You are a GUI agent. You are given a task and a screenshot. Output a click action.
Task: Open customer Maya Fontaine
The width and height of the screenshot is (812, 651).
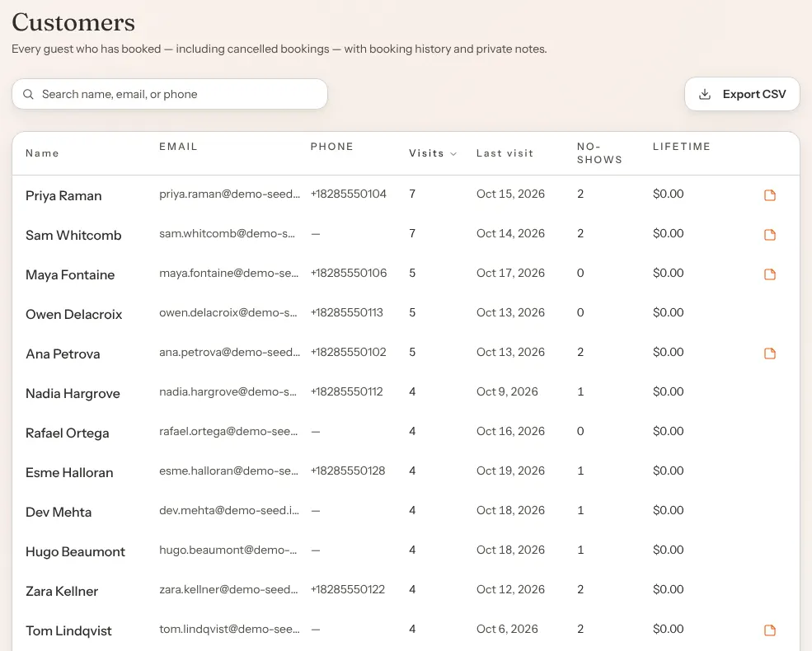click(70, 274)
